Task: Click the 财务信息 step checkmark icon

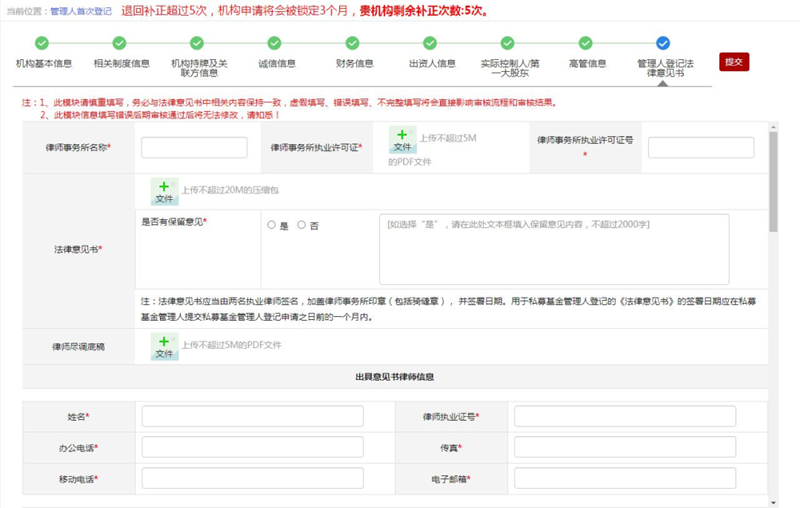Action: (x=353, y=43)
